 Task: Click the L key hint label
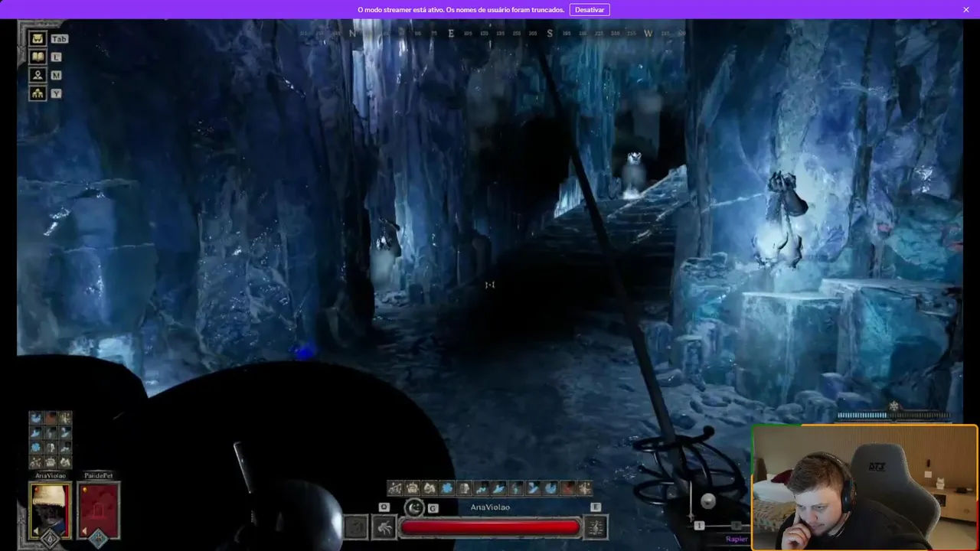click(x=57, y=57)
